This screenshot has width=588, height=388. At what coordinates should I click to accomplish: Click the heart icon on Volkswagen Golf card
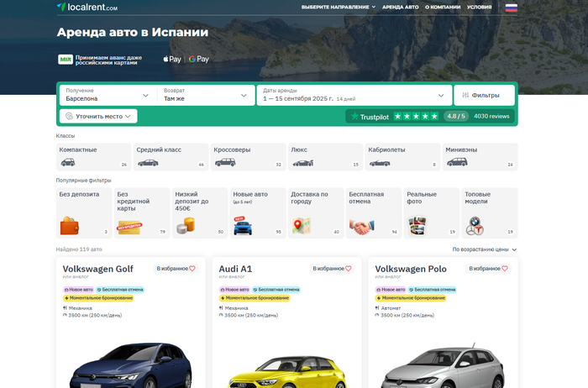pos(192,269)
